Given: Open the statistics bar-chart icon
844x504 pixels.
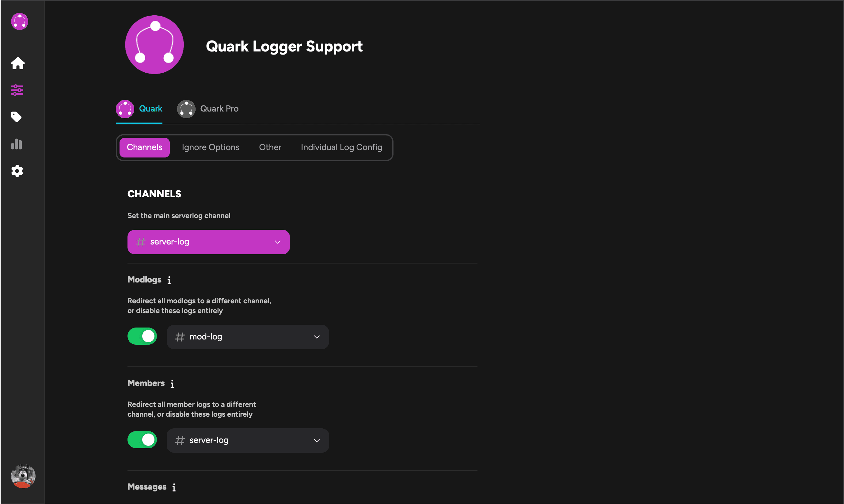Looking at the screenshot, I should (x=17, y=144).
